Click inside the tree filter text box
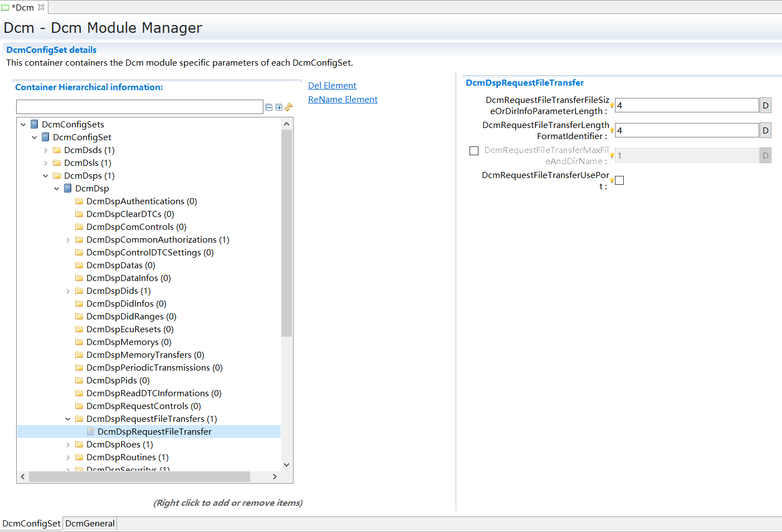The height and width of the screenshot is (532, 782). pyautogui.click(x=139, y=106)
